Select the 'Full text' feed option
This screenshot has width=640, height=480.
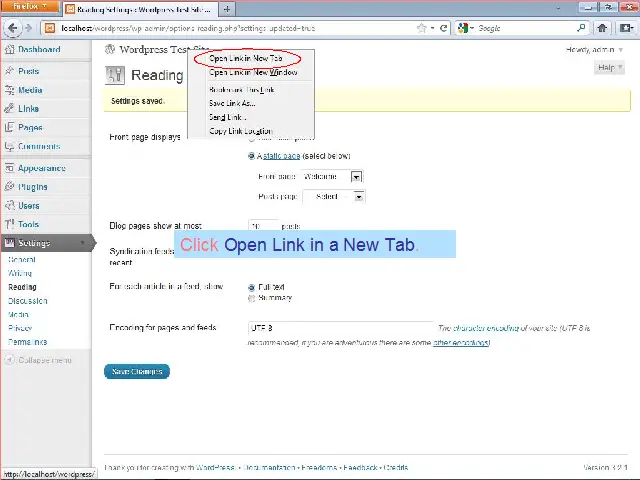[251, 287]
